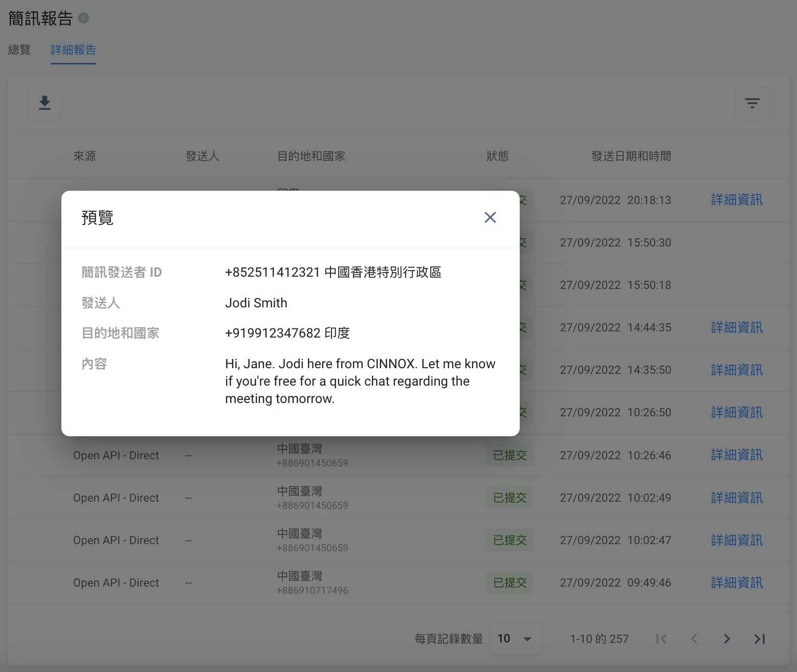Click Open API - Direct in the 09:49:46 row
Screen dimensions: 797x672
point(116,583)
